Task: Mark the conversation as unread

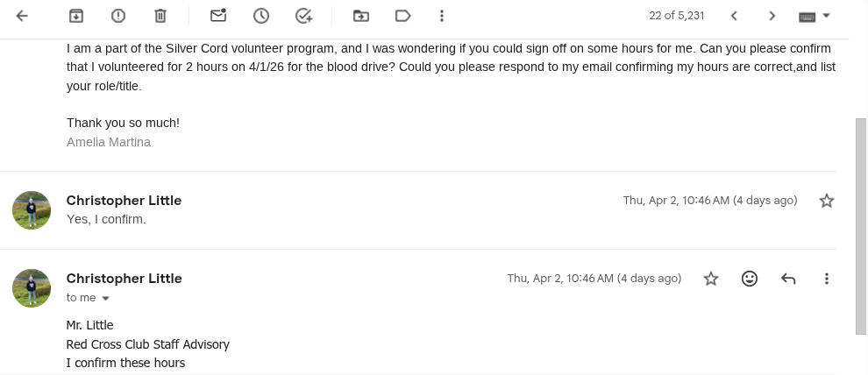Action: [218, 16]
